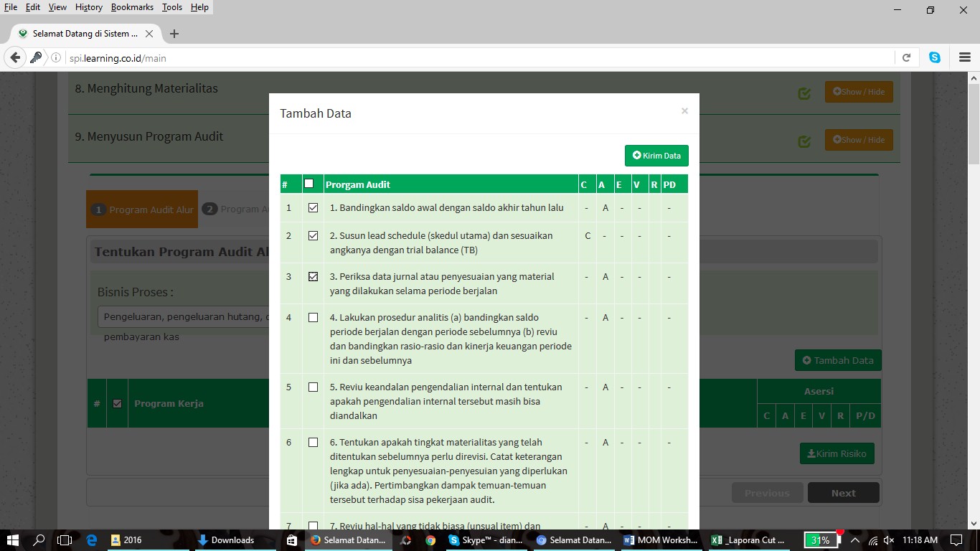
Task: Click the green check icon for Menyusun Program Audit
Action: pyautogui.click(x=804, y=141)
